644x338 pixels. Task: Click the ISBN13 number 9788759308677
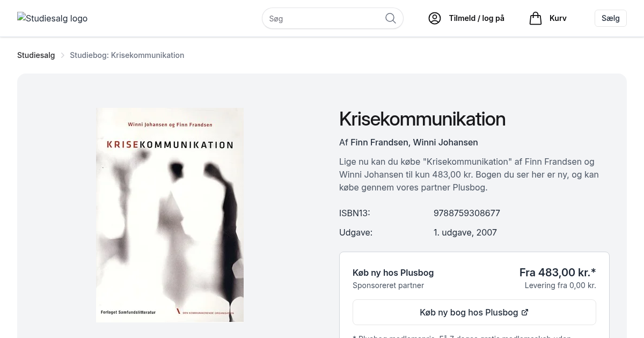466,213
